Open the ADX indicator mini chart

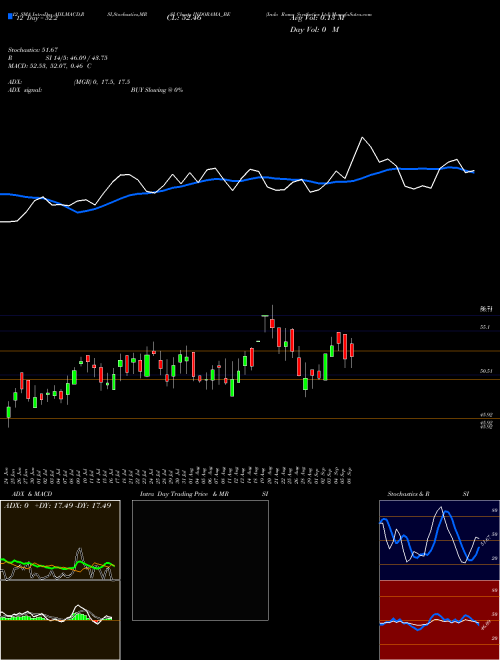pos(60,540)
